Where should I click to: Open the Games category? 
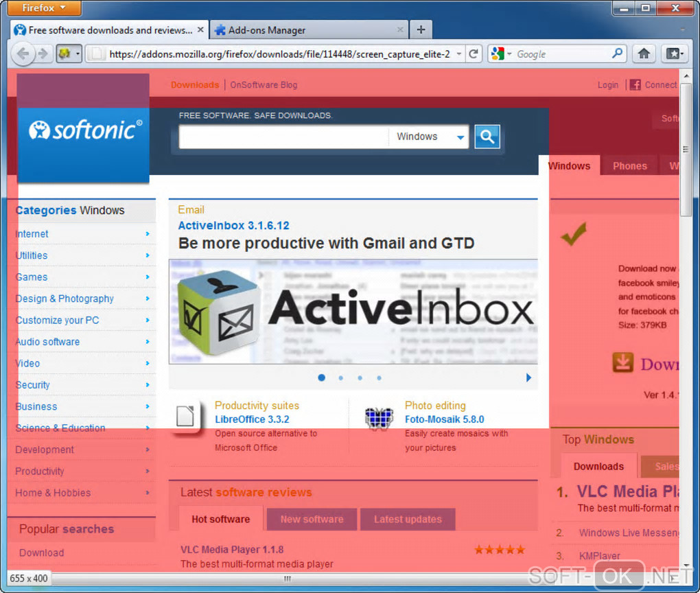pos(32,277)
